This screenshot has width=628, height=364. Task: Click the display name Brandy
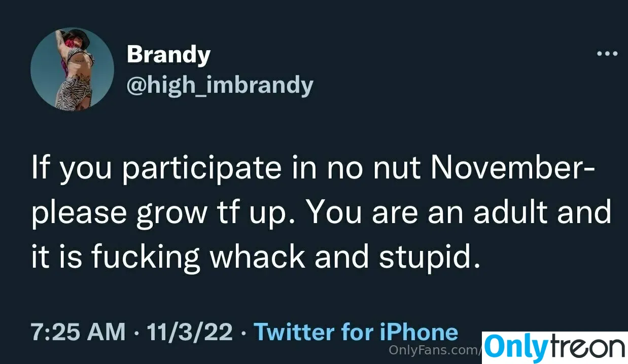(168, 54)
